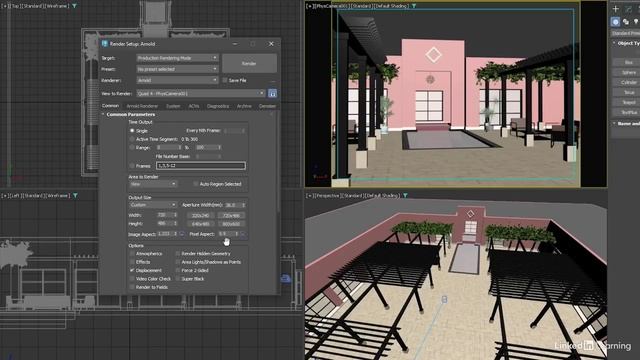Select the Shapes category icon
The image size is (640, 360).
(626, 22)
